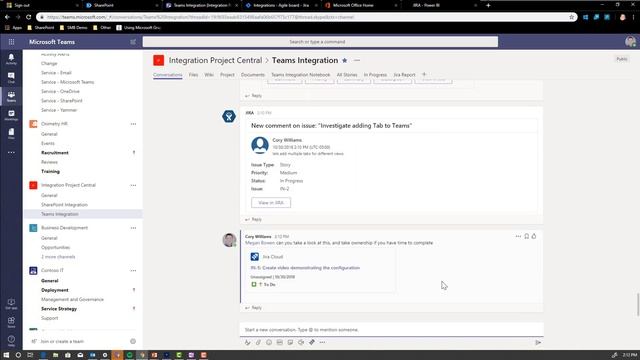Open the All Stories tab
640x360 pixels.
347,75
